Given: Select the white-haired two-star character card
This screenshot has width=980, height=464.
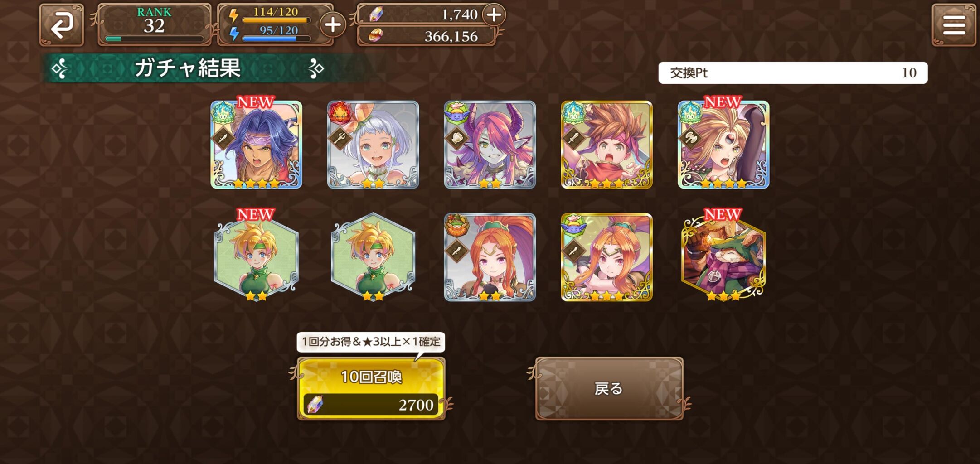Looking at the screenshot, I should coord(373,145).
